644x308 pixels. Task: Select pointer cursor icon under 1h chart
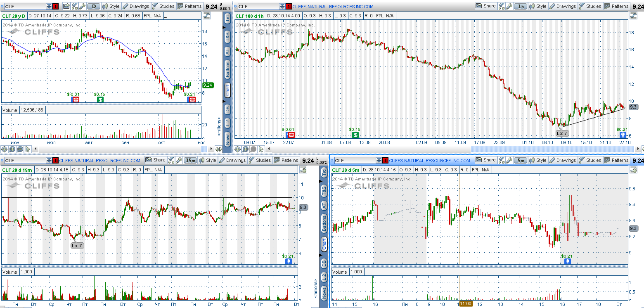click(262, 149)
